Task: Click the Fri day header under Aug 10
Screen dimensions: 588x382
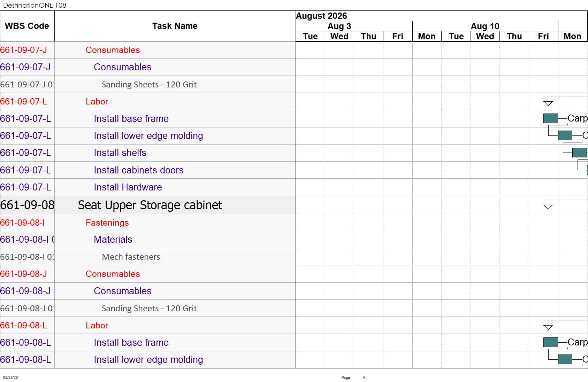Action: point(543,37)
